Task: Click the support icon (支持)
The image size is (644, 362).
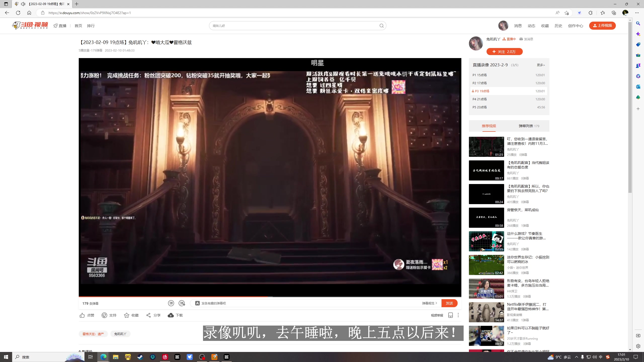Action: tap(104, 315)
